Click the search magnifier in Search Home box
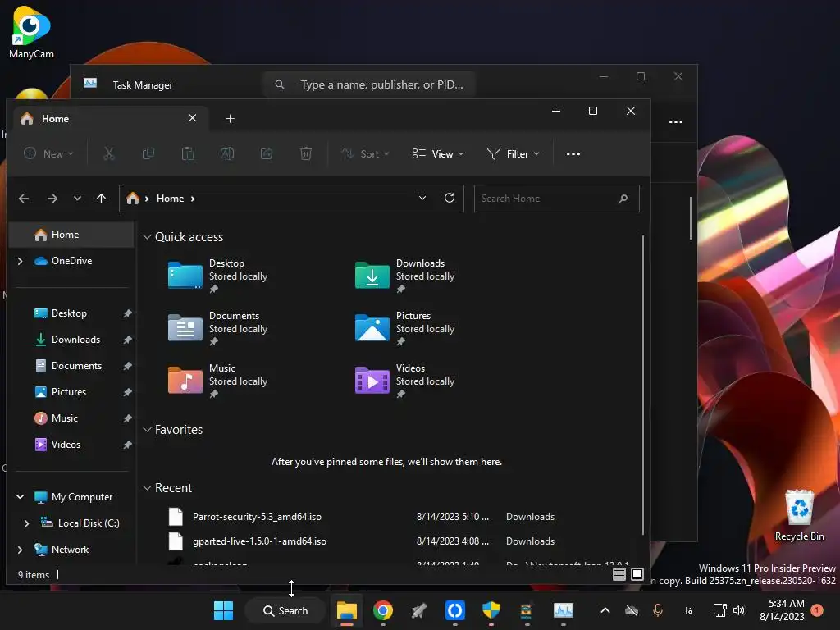The height and width of the screenshot is (630, 840). click(623, 199)
